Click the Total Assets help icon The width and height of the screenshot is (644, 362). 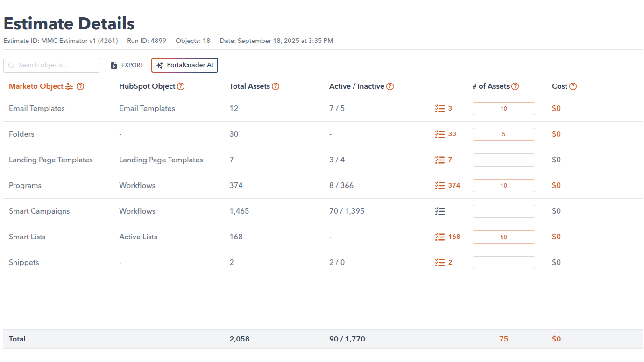(276, 86)
